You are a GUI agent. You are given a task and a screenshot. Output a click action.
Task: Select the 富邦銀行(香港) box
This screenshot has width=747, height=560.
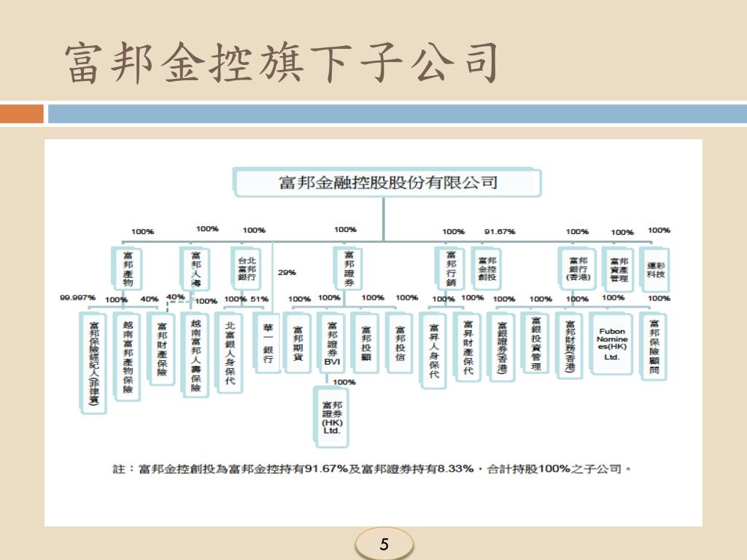click(x=578, y=269)
